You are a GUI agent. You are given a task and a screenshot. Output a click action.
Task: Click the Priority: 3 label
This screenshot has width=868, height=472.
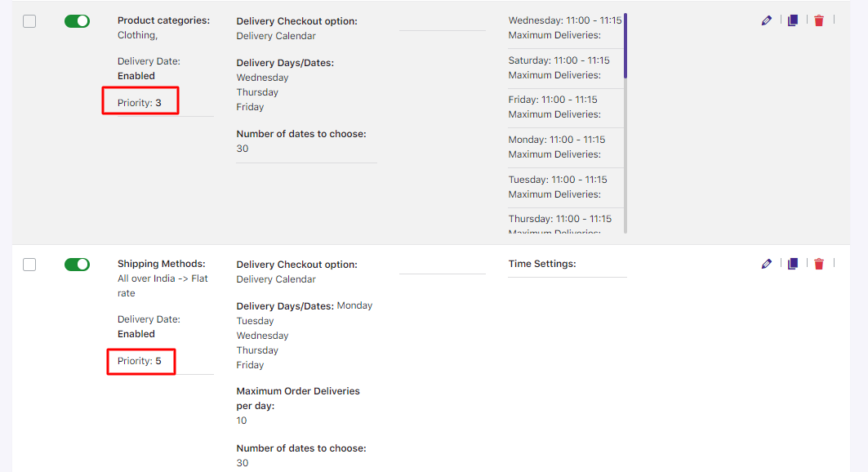pyautogui.click(x=140, y=103)
